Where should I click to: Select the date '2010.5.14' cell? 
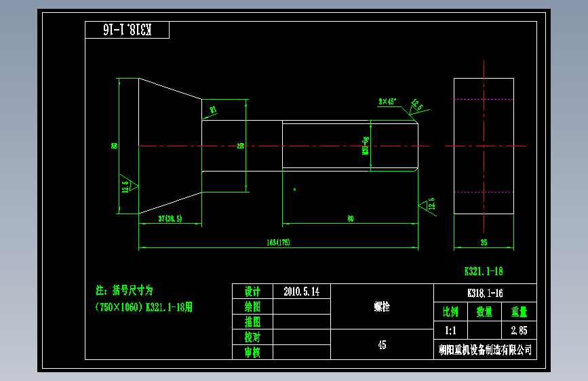[302, 292]
